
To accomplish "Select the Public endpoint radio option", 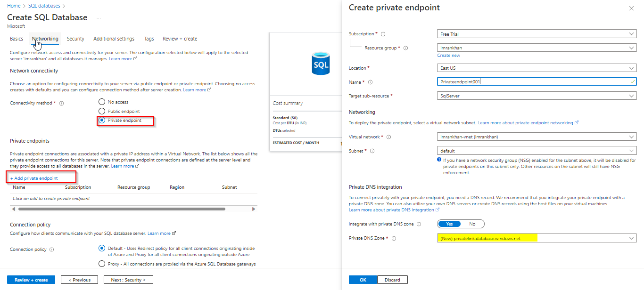I will (102, 111).
